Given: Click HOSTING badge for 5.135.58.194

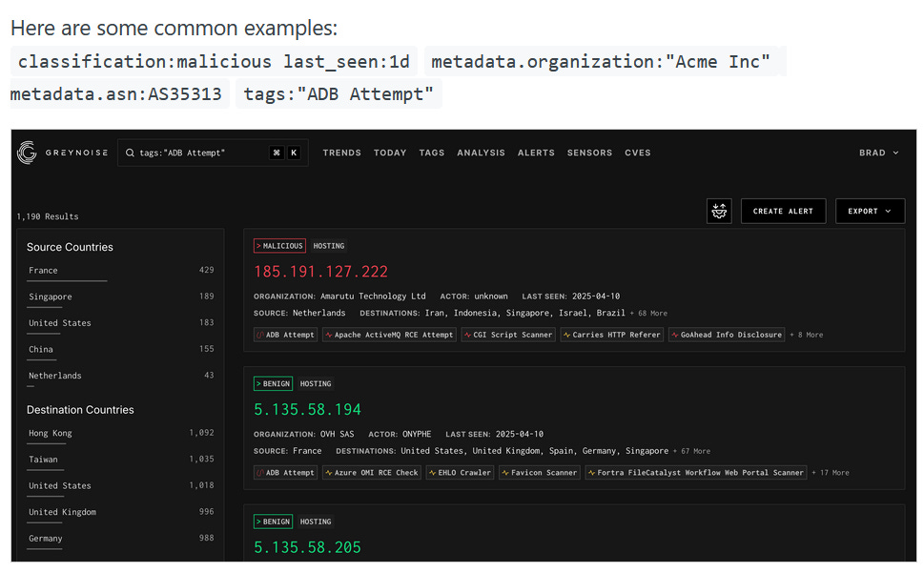Looking at the screenshot, I should [316, 383].
